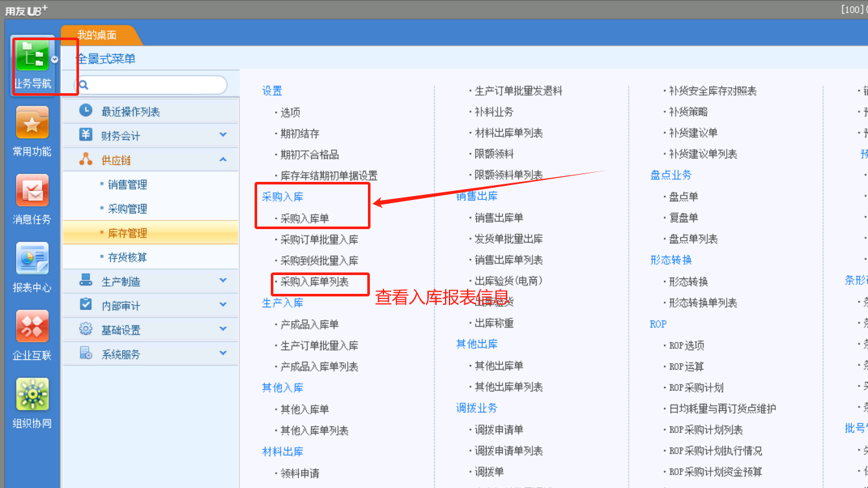
Task: Open ROP采购计划 link
Action: [696, 388]
